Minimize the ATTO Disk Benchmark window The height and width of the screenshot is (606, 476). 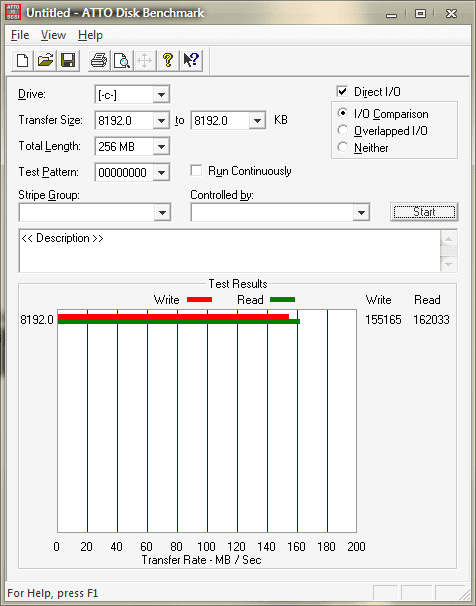pos(391,14)
